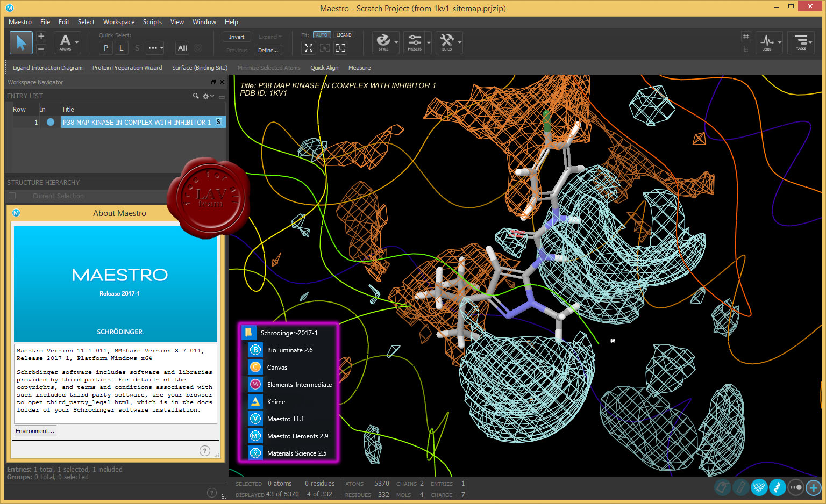Toggle Fit AUTO mode
The height and width of the screenshot is (504, 826).
click(322, 35)
